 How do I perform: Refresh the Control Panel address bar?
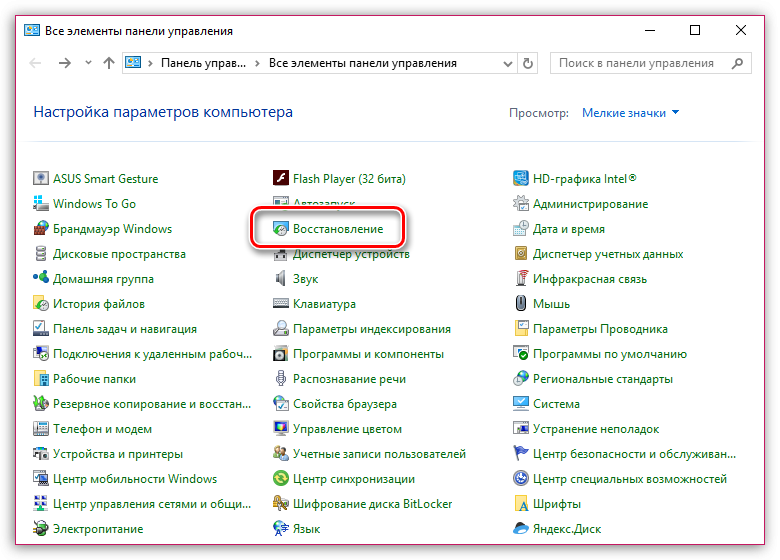tap(529, 63)
